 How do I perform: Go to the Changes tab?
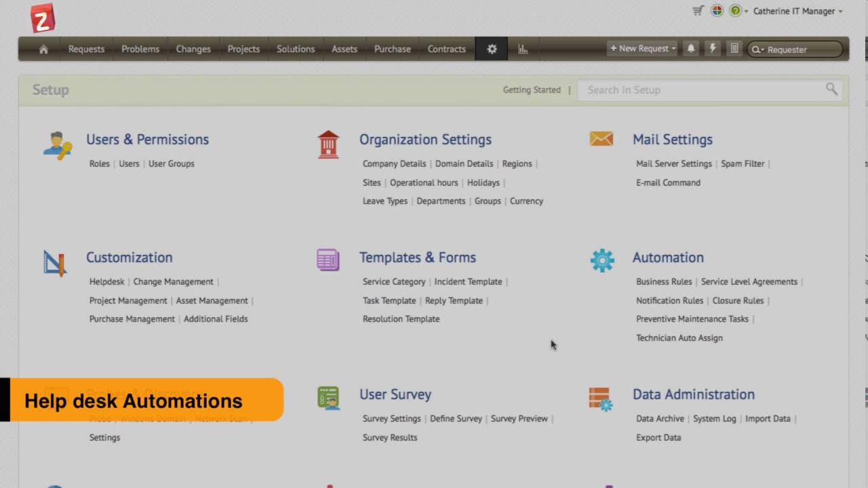193,49
